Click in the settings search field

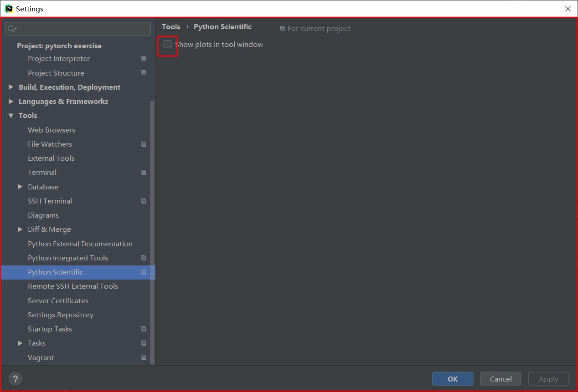78,29
